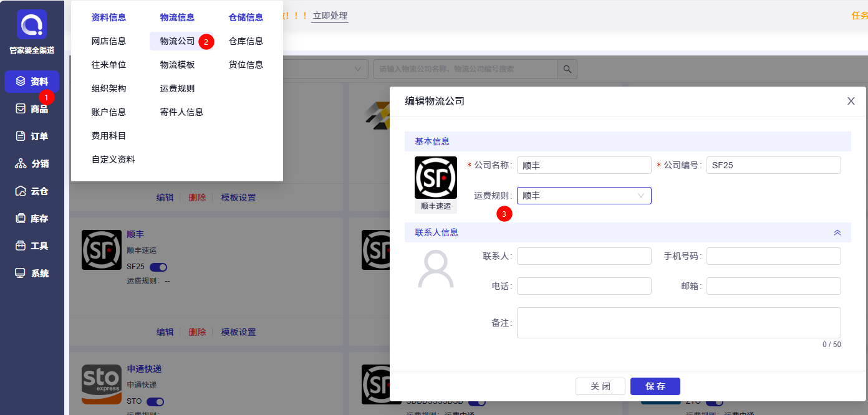The height and width of the screenshot is (415, 868).
Task: Click the 管家婆全渠道 app logo
Action: [x=32, y=25]
